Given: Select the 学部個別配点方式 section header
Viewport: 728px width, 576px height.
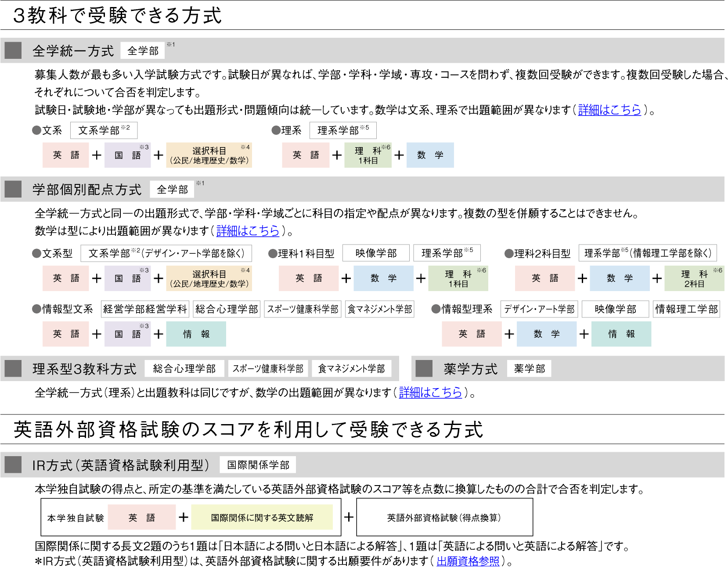Looking at the screenshot, I should pyautogui.click(x=86, y=190).
